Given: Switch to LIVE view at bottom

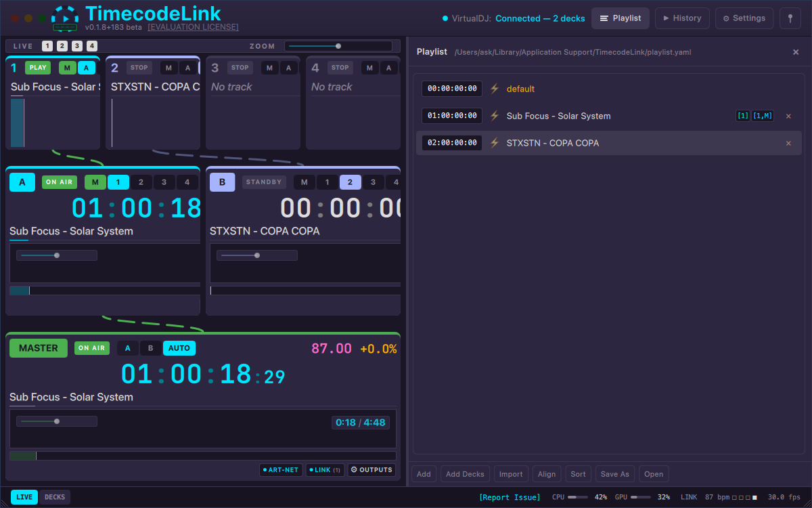Looking at the screenshot, I should coord(24,497).
